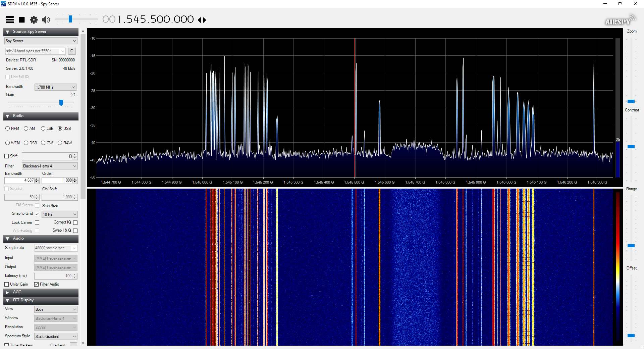Adjust the Contrast slider

coord(631,147)
